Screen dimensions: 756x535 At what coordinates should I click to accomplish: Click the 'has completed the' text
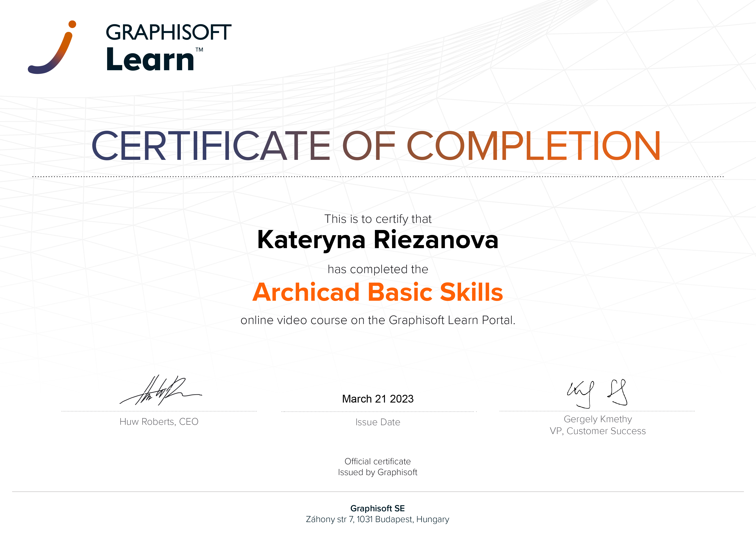pos(378,269)
